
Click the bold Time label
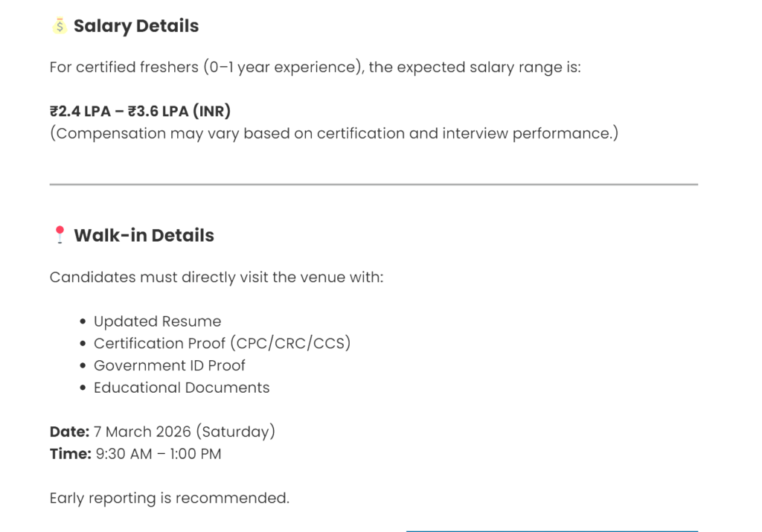(x=71, y=454)
